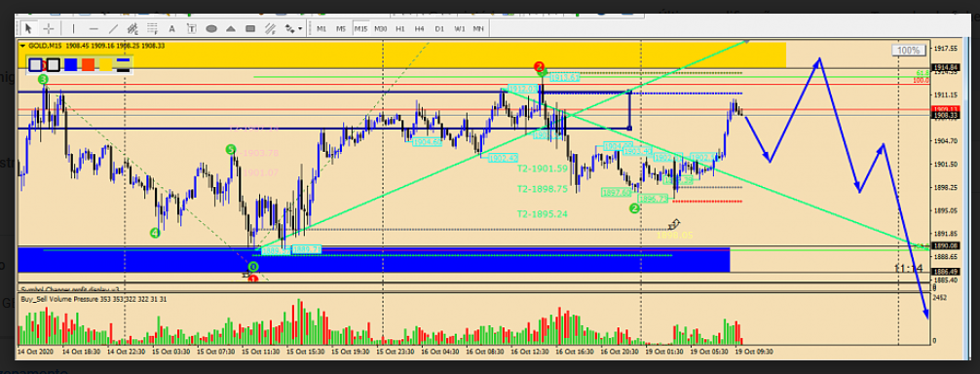The width and height of the screenshot is (980, 374).
Task: Switch to M5 timeframe
Action: 341,28
